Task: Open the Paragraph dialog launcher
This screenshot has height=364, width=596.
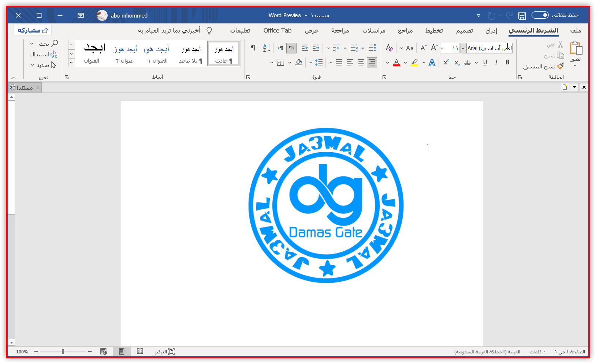Action: point(248,77)
